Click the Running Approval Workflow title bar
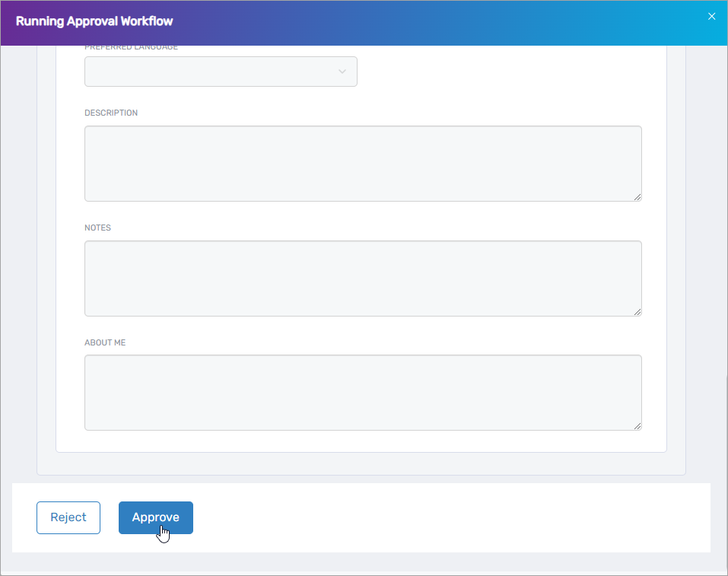This screenshot has width=728, height=576. [94, 21]
